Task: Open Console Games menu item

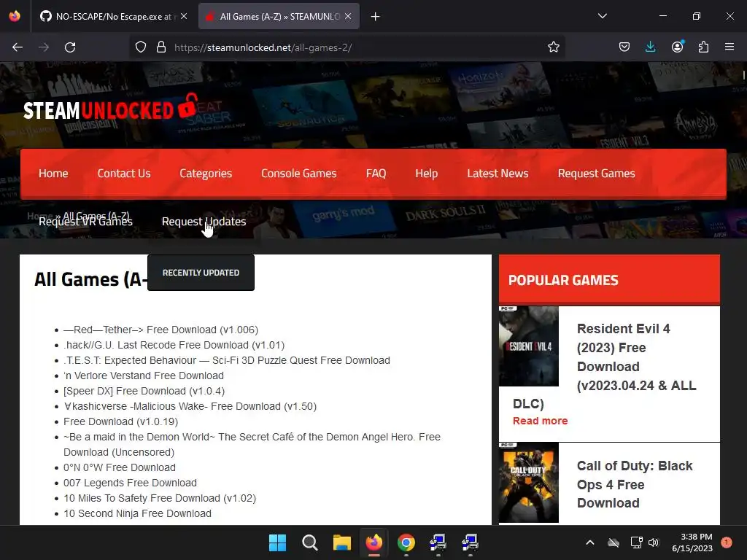Action: pyautogui.click(x=298, y=174)
